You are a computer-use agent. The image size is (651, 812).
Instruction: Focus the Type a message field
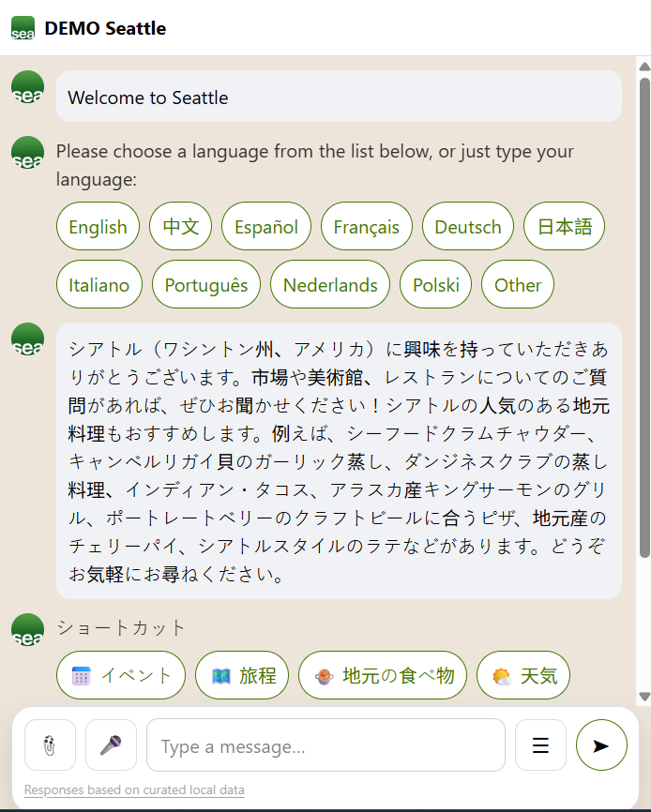[325, 745]
